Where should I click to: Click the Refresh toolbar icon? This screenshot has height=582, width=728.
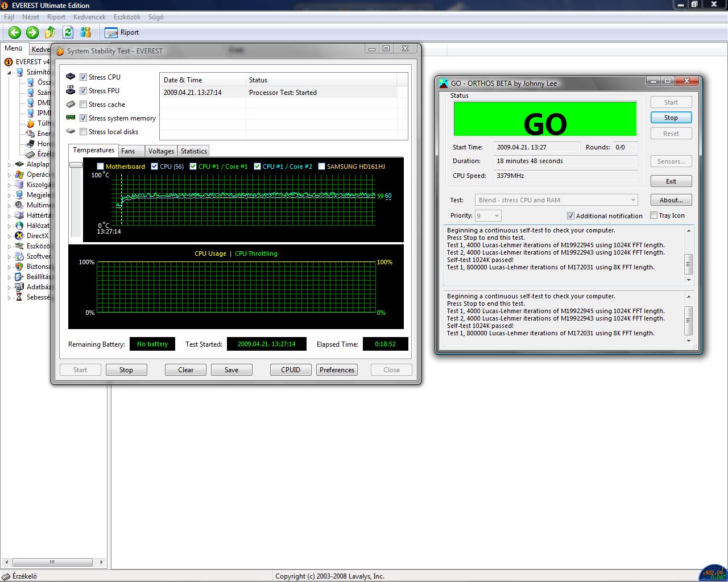68,32
